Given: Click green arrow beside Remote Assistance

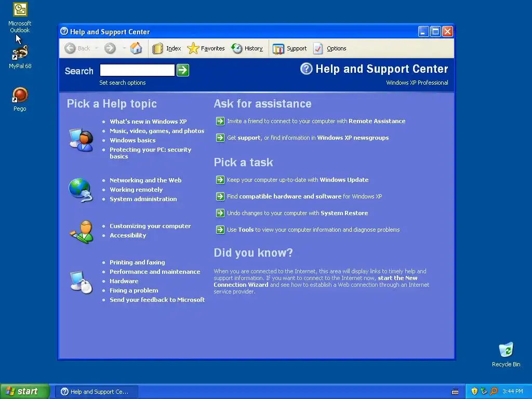Looking at the screenshot, I should 220,121.
